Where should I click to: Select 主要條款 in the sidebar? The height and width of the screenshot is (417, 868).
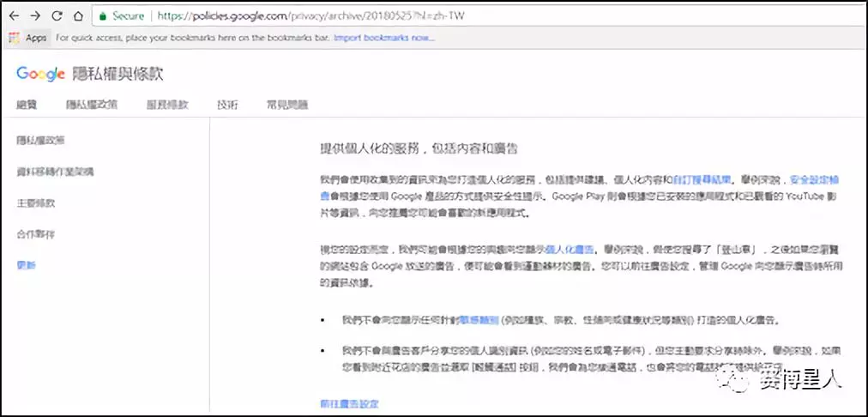coord(36,203)
